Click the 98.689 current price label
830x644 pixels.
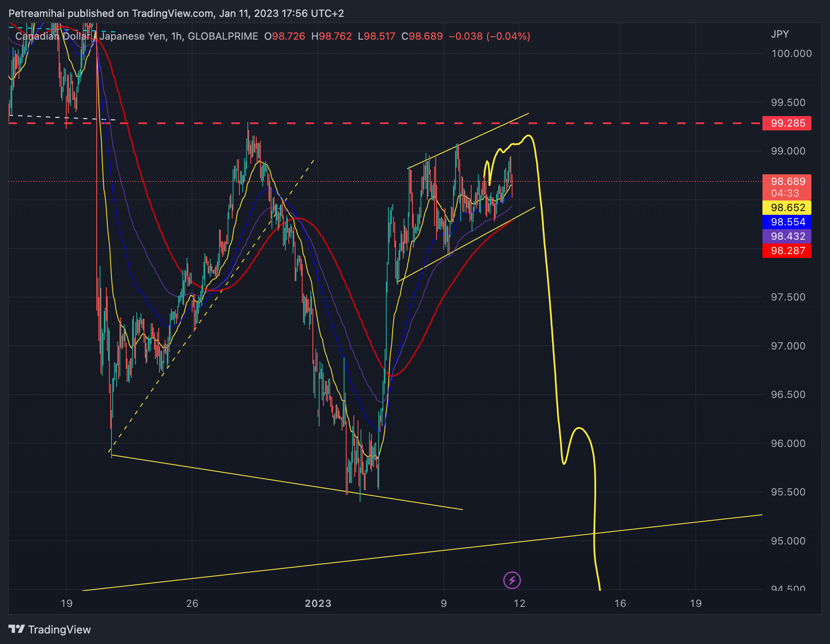point(787,181)
